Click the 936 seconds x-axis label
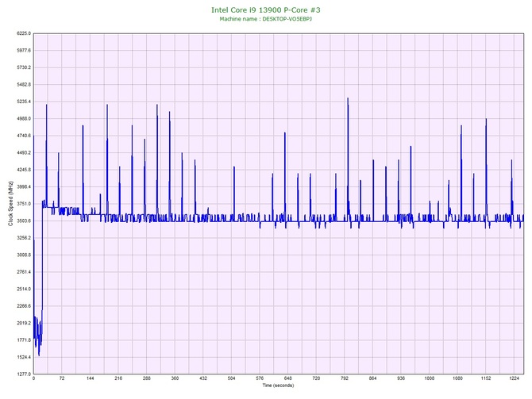Viewport: 532px width, 399px height. pyautogui.click(x=401, y=378)
